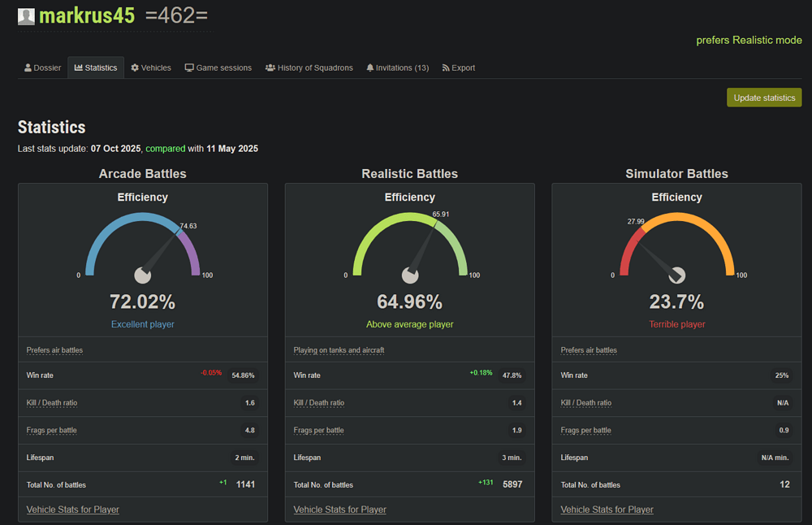Click the Vehicles tab gear icon
812x525 pixels.
click(x=135, y=68)
